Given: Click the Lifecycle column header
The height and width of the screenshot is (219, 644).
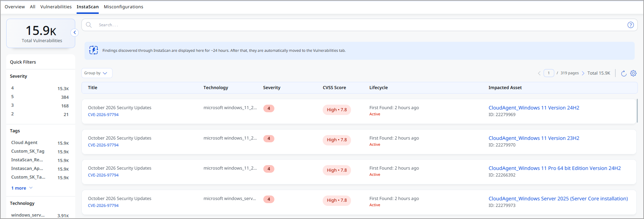Looking at the screenshot, I should 379,88.
